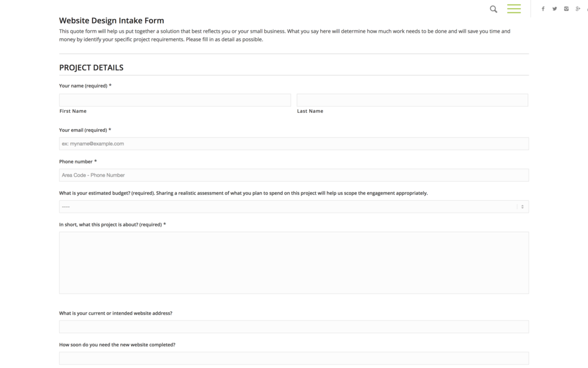Click the 'Your email (required)' label

pyautogui.click(x=83, y=130)
